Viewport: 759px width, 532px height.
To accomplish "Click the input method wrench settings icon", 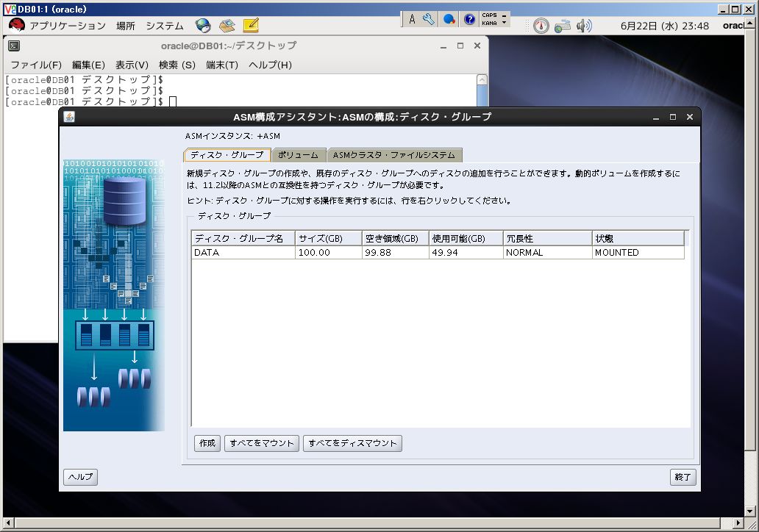I will point(428,19).
